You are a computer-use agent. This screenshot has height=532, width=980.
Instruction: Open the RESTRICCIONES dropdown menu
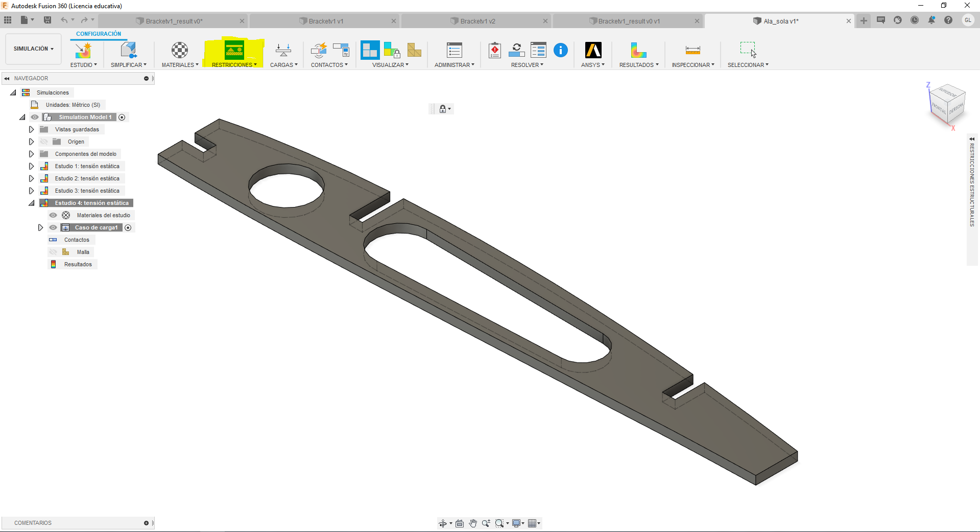234,65
